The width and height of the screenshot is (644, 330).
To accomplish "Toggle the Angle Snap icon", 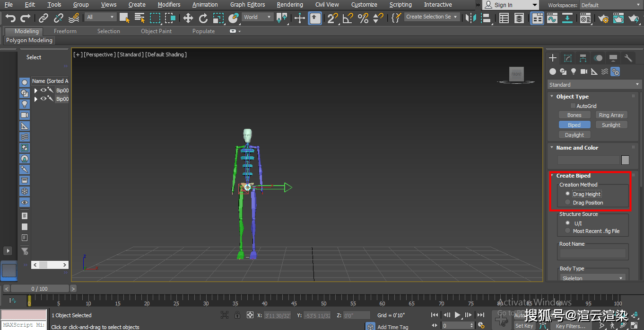I will [348, 18].
